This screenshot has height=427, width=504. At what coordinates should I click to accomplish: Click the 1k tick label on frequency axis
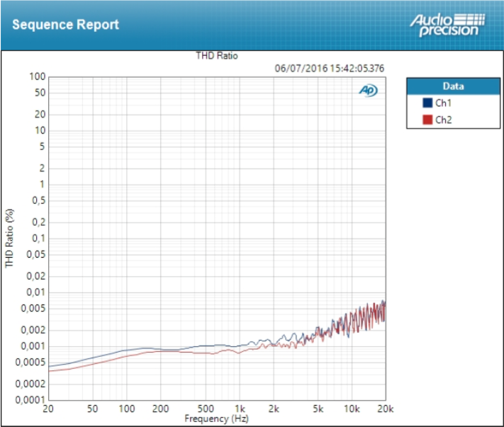coord(240,409)
